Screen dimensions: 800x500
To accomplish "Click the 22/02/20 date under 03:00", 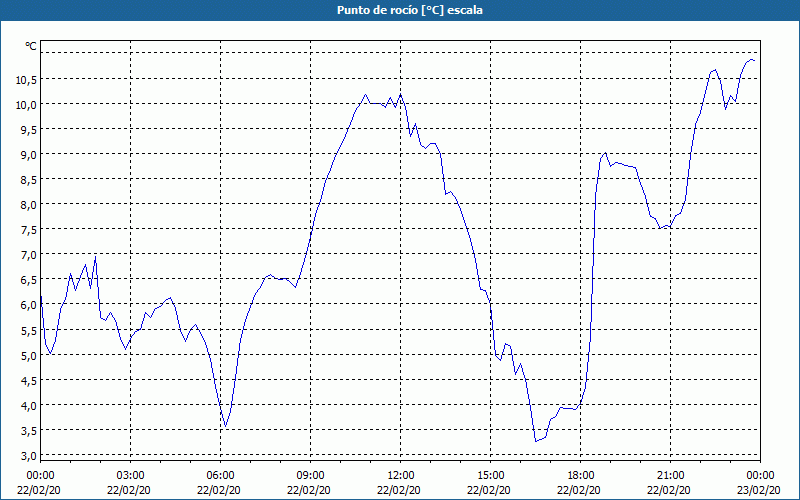I will [129, 490].
